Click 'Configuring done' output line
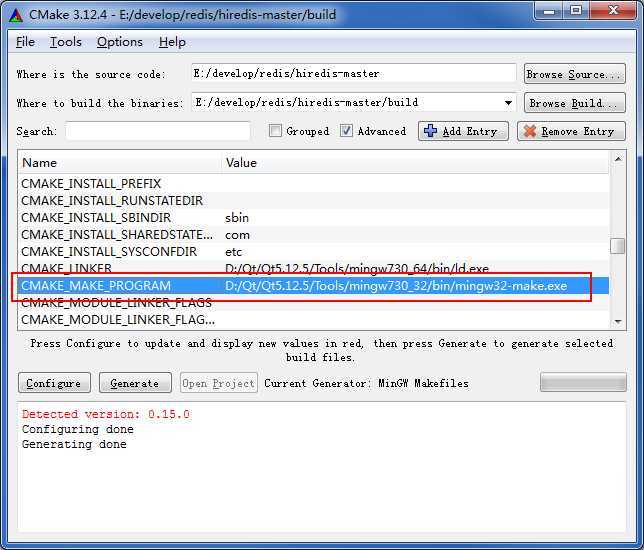Image resolution: width=644 pixels, height=550 pixels. [78, 429]
